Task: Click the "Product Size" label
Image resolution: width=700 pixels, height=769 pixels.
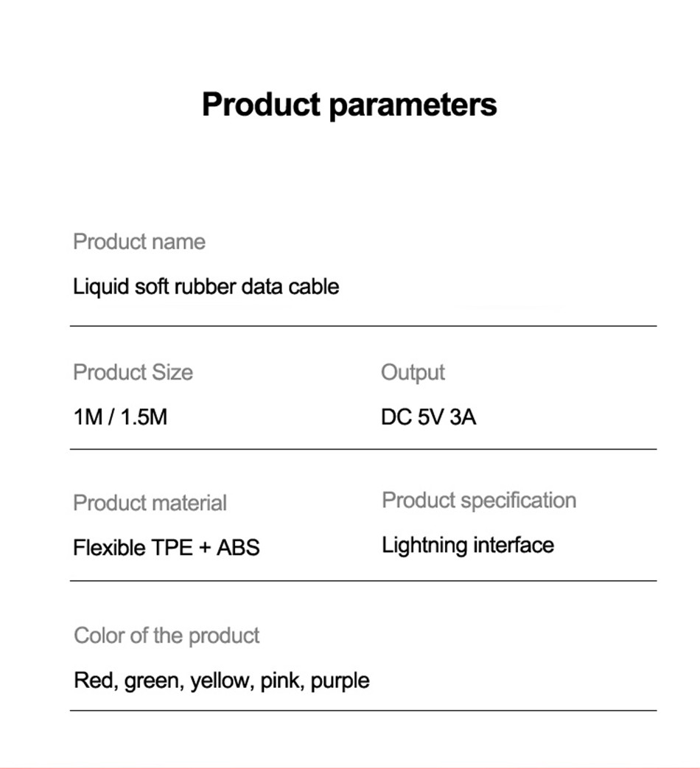Action: (x=133, y=372)
